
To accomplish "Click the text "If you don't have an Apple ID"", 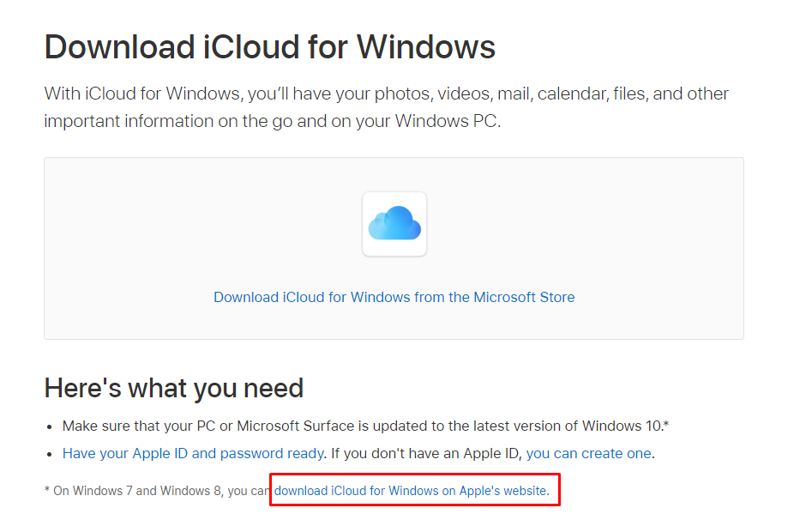I will pyautogui.click(x=425, y=453).
